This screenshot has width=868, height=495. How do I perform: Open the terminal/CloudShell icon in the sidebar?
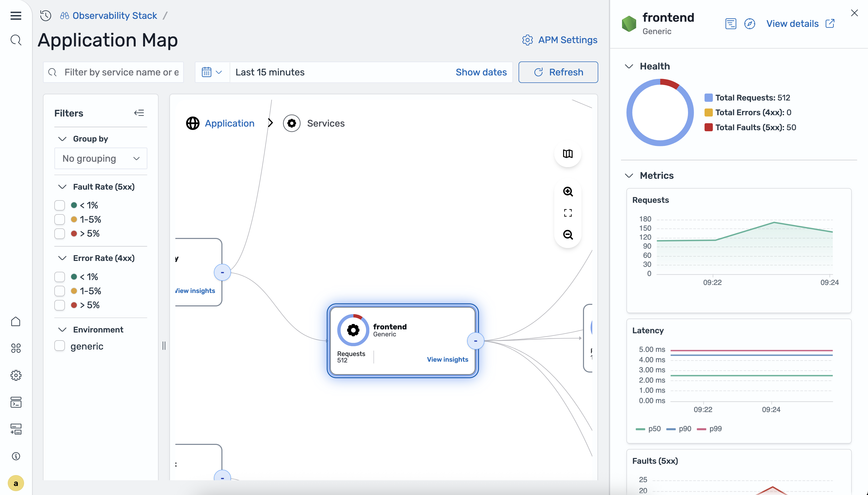(16, 402)
